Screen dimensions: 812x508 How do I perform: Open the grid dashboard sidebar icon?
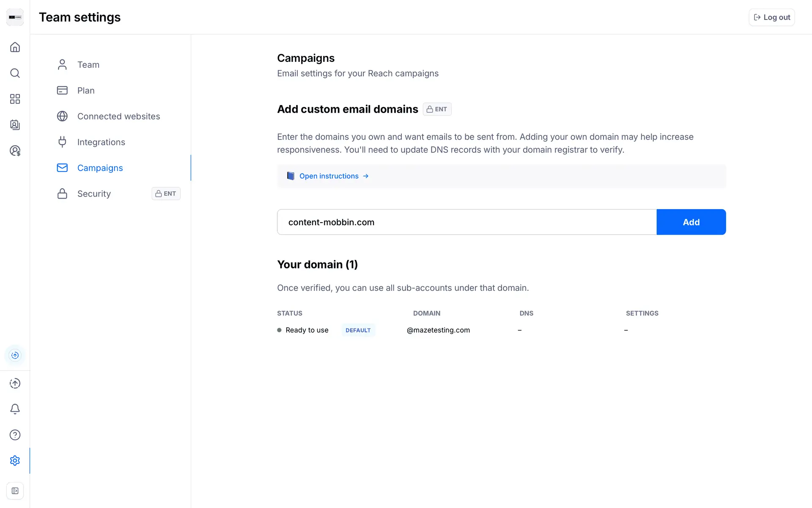(15, 99)
